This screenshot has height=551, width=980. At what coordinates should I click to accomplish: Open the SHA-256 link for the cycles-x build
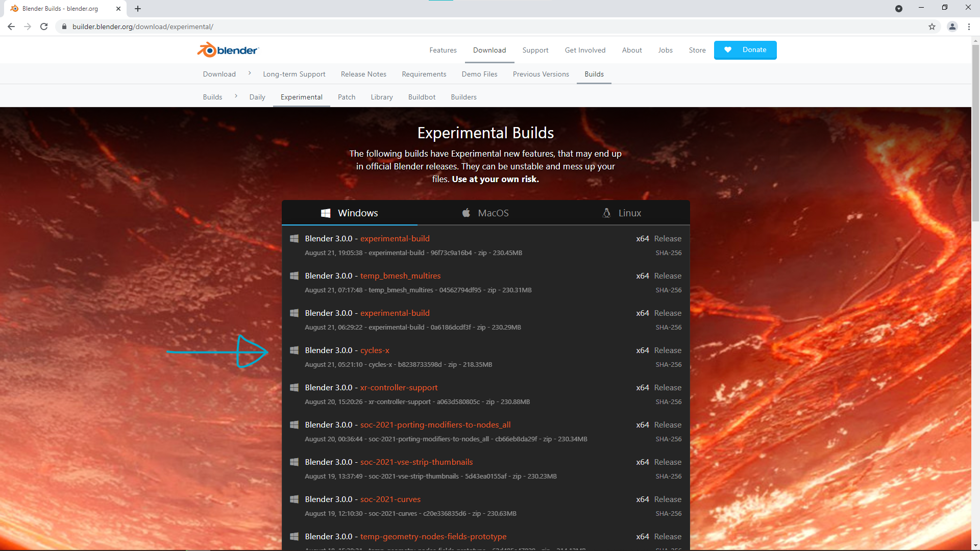pyautogui.click(x=669, y=364)
